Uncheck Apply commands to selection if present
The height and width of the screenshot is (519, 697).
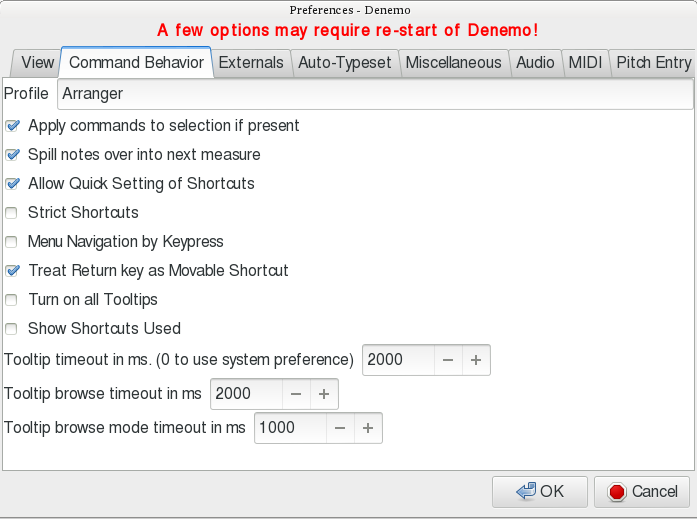click(12, 126)
